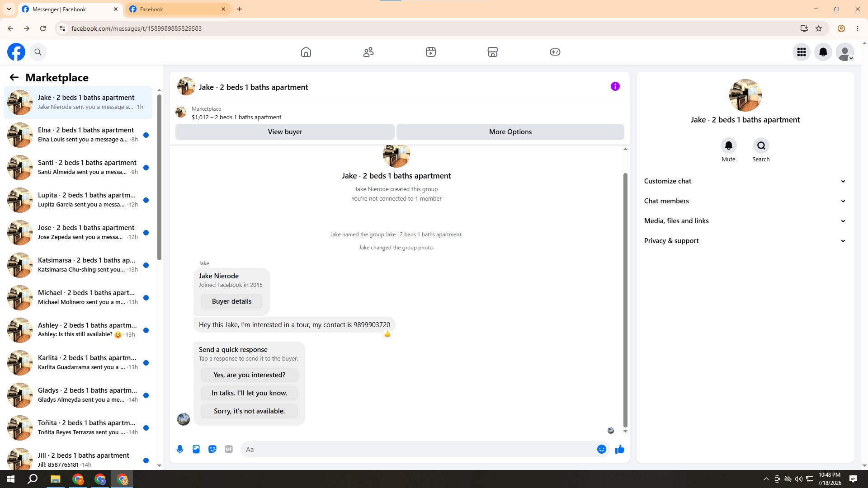
Task: Choose a GIF icon
Action: point(229,449)
